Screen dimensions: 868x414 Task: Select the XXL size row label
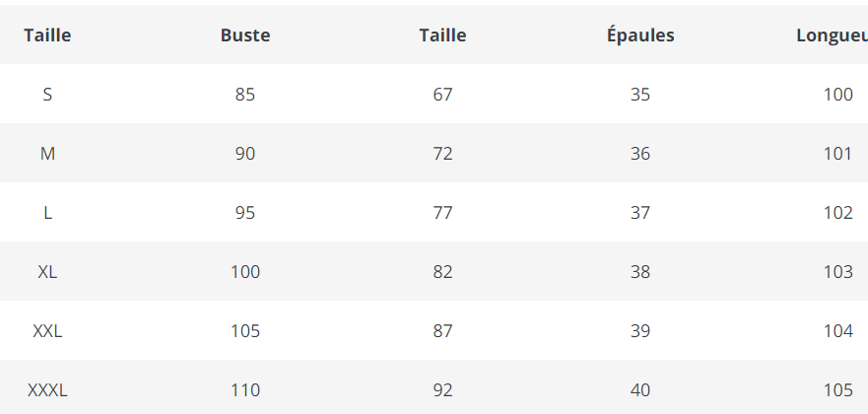(47, 331)
